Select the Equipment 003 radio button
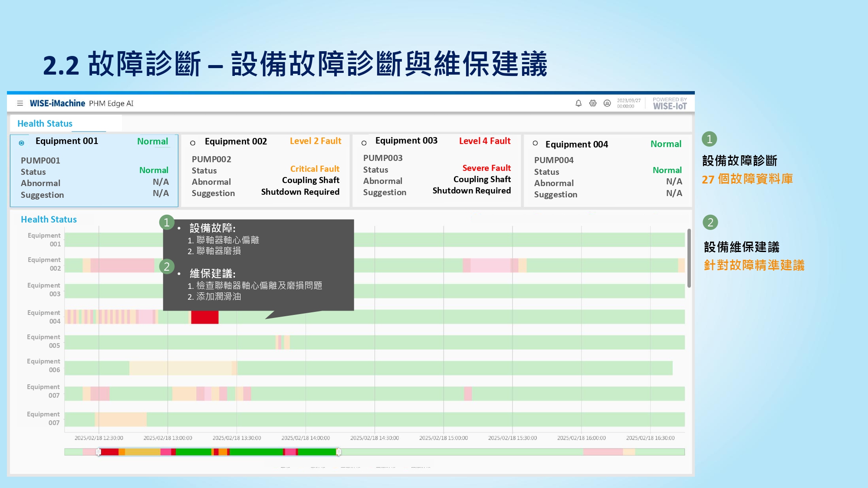This screenshot has width=868, height=488. (x=364, y=143)
